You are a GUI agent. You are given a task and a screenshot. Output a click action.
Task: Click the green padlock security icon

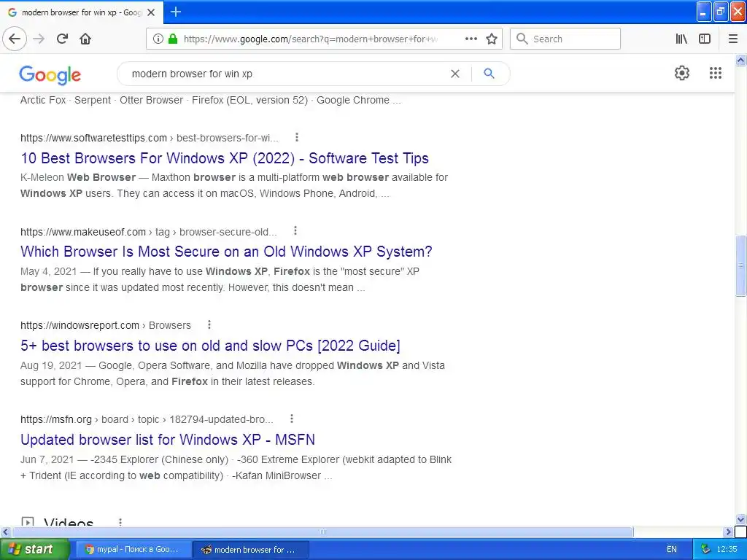click(173, 39)
